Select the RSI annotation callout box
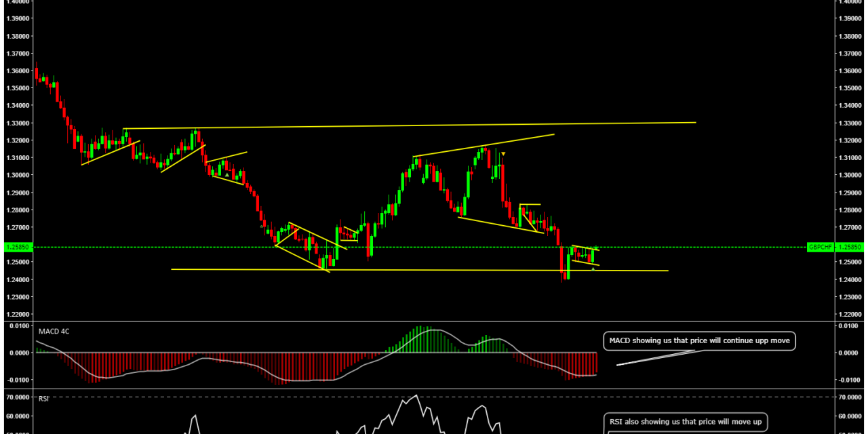Screen dimensions: 868x434 tap(686, 422)
